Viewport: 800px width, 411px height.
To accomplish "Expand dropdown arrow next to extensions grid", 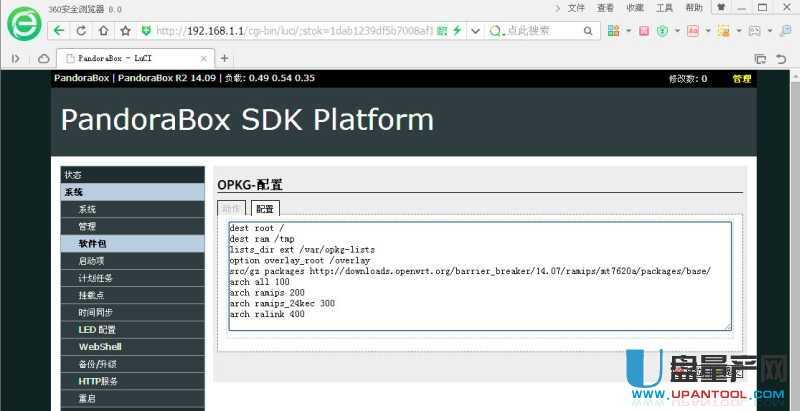I will point(629,31).
